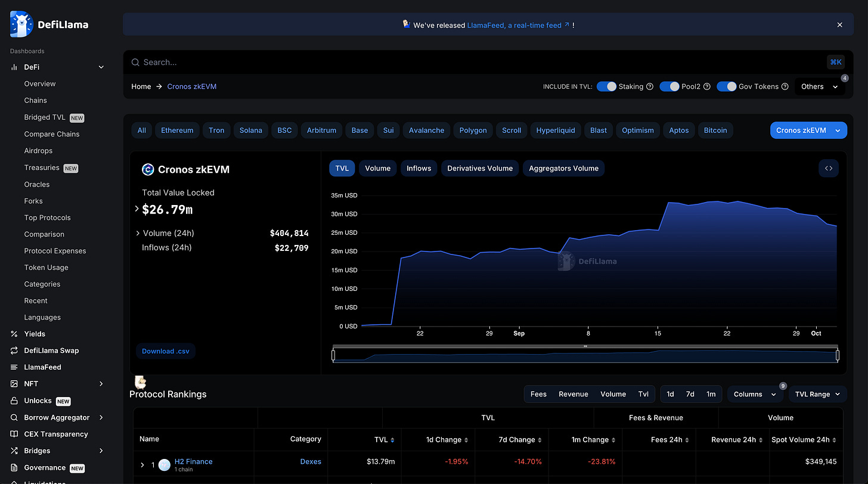Click the LlamaFeed list icon
This screenshot has width=868, height=484.
click(14, 367)
